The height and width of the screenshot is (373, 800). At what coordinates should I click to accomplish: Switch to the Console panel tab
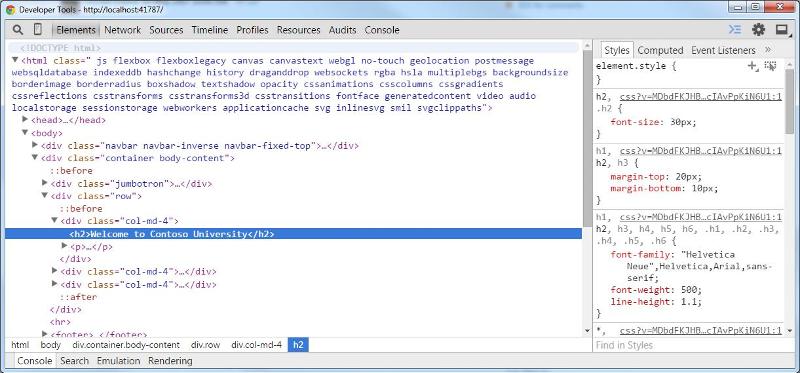[382, 30]
